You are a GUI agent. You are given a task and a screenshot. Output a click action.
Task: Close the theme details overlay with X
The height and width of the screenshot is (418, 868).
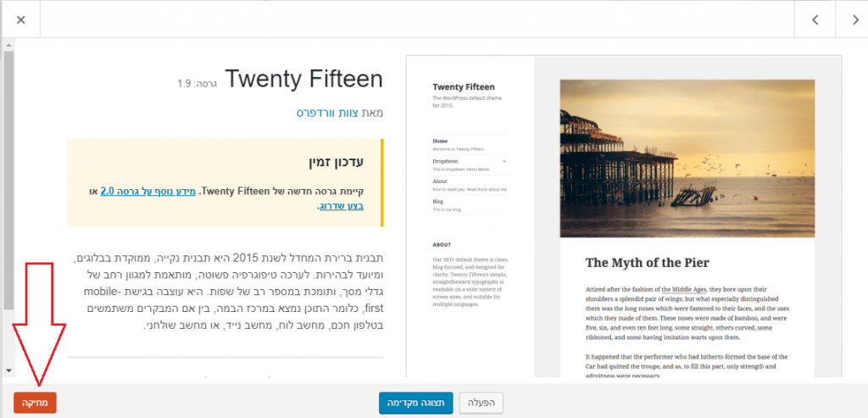[20, 20]
